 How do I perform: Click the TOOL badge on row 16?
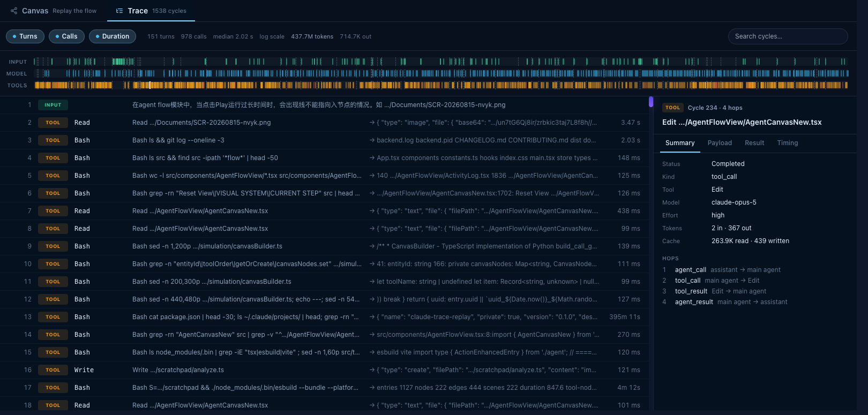point(53,370)
